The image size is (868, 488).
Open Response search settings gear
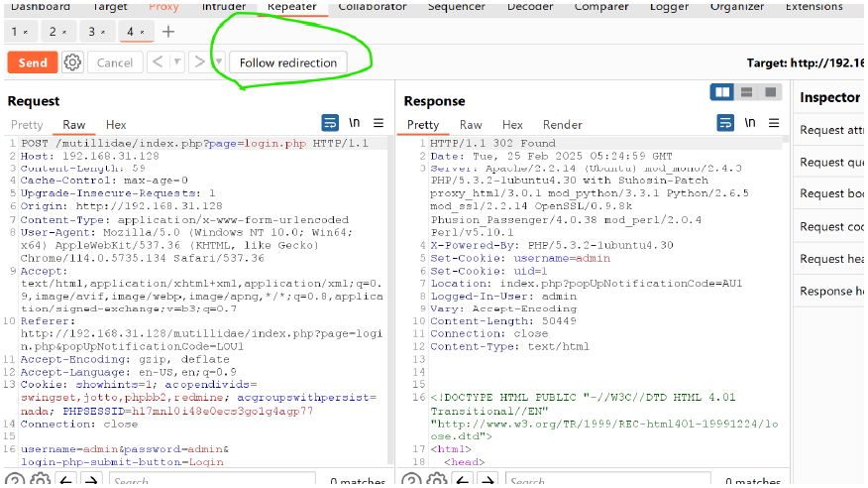point(436,480)
